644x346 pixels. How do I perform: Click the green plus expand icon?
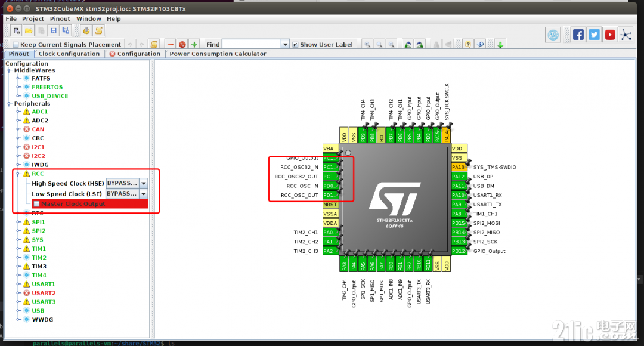(194, 44)
